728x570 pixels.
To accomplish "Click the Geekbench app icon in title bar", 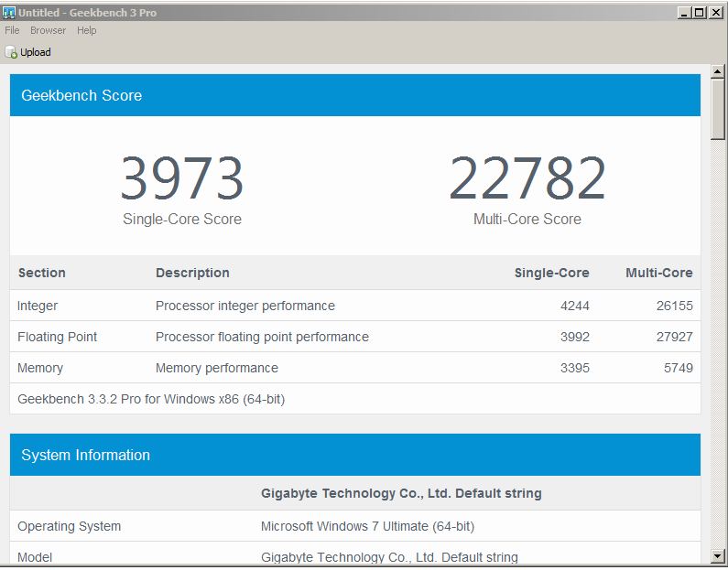I will (9, 13).
